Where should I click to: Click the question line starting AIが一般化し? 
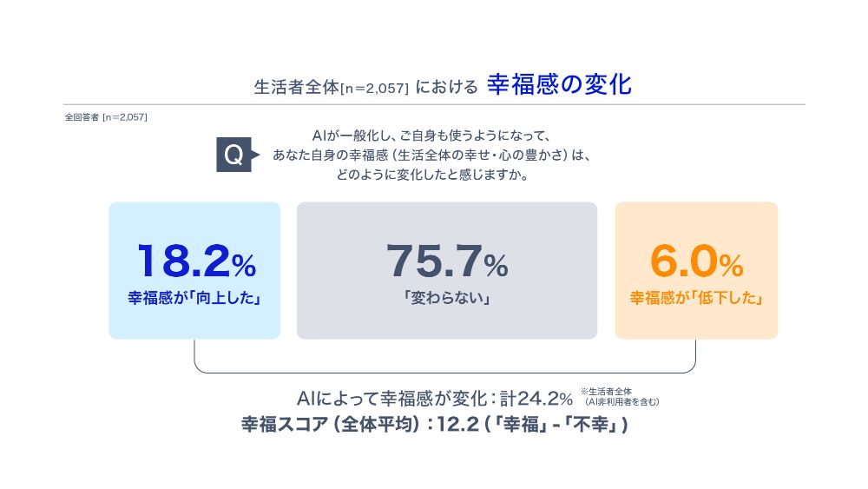click(431, 135)
